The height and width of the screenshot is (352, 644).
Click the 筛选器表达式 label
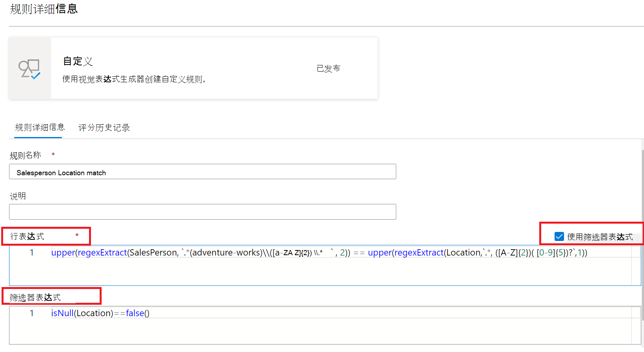[x=35, y=297]
